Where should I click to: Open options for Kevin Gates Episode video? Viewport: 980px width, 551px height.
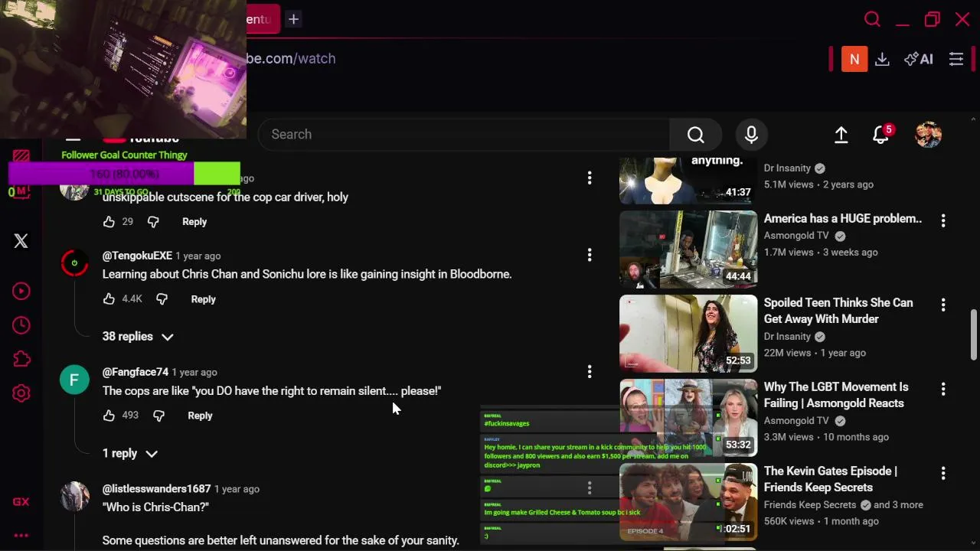[943, 473]
